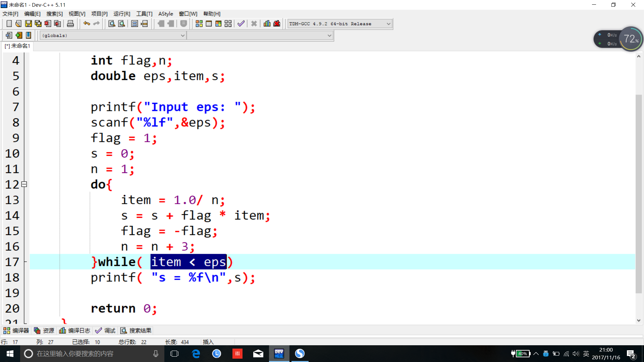The image size is (644, 362).
Task: Switch to the 编译日志 bottom tab
Action: point(75,331)
